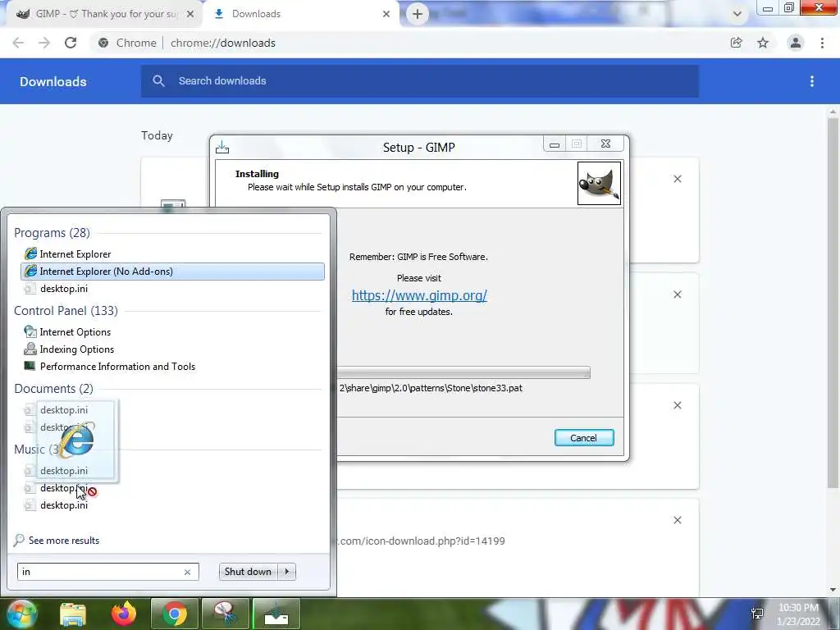Bookmark the page with the star icon
Viewport: 840px width, 630px height.
coord(763,43)
